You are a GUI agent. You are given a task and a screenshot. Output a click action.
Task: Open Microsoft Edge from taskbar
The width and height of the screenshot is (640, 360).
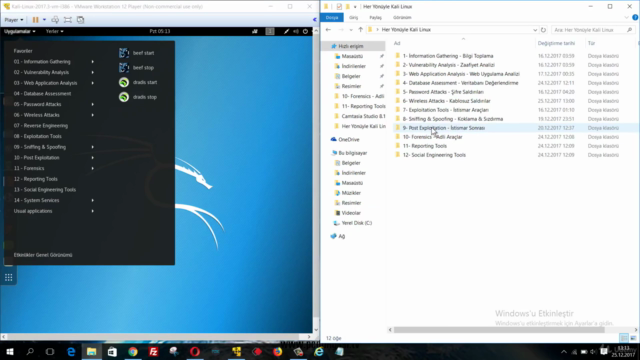point(71,351)
